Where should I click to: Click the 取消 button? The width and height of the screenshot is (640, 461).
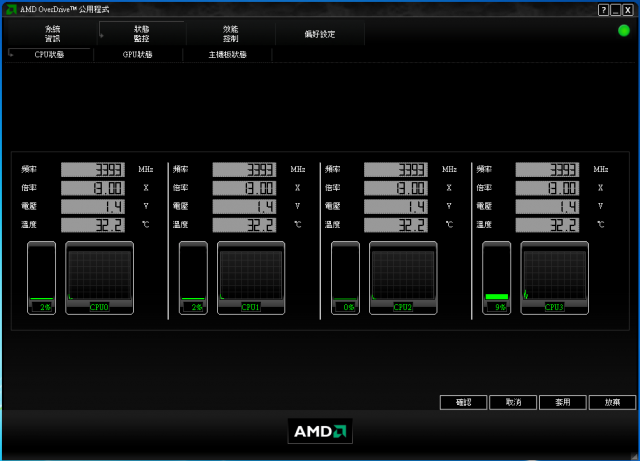tap(513, 402)
